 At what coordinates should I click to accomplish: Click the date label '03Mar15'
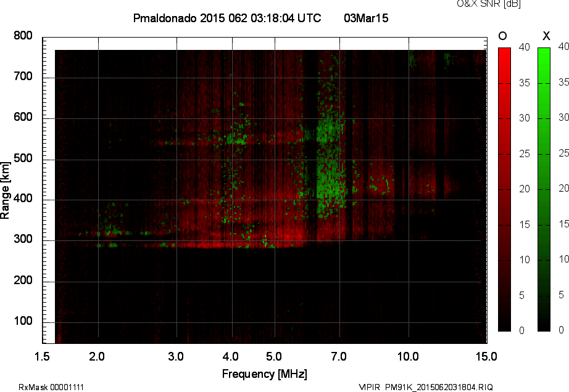[x=366, y=18]
